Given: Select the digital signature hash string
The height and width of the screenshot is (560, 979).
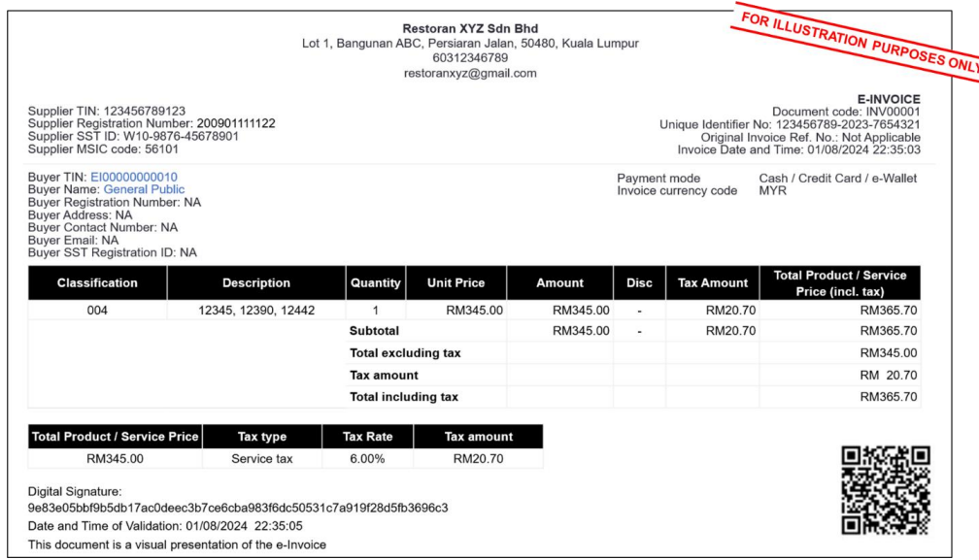Looking at the screenshot, I should [238, 509].
